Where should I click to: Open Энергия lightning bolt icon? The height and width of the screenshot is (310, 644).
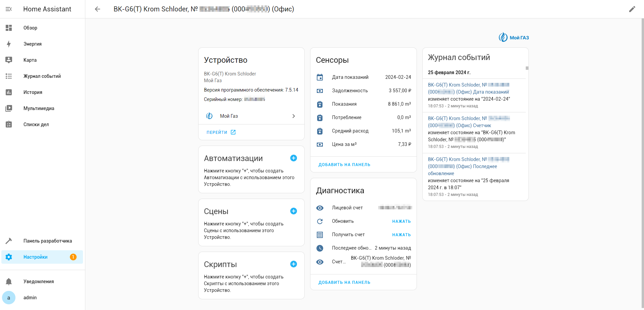(x=9, y=44)
